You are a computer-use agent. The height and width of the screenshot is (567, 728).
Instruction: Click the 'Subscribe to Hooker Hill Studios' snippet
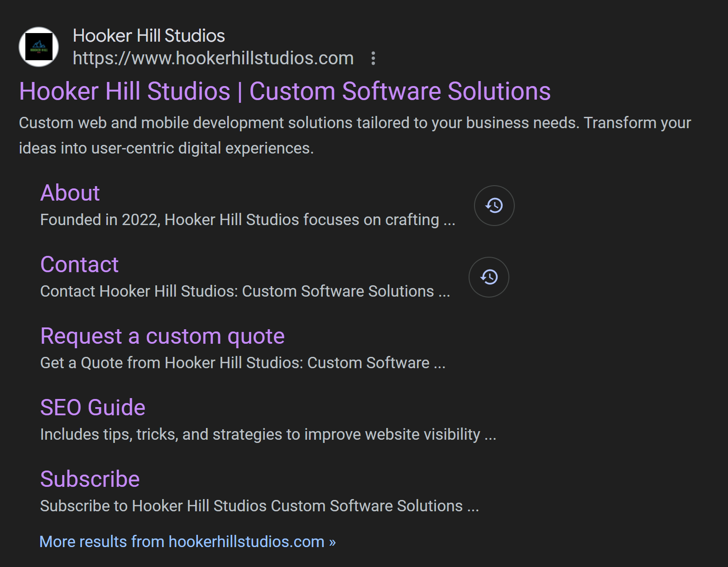point(259,506)
